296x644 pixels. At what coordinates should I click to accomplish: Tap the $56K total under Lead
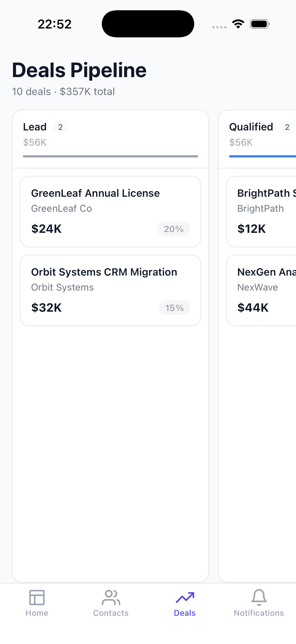[x=35, y=142]
